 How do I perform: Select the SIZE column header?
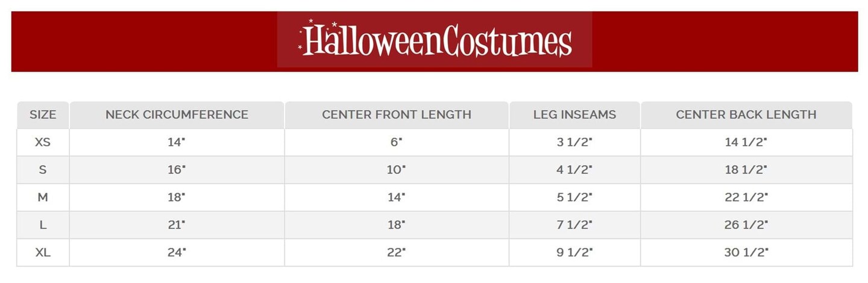[x=43, y=114]
